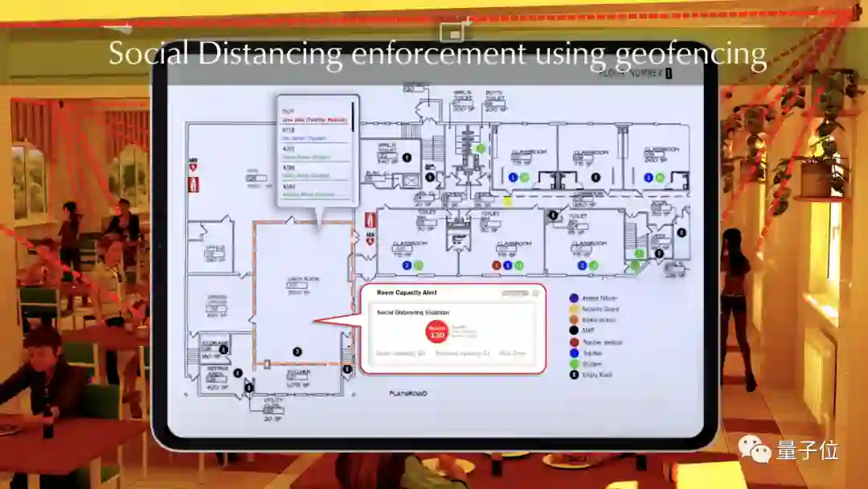Click the green Student legend dot
Viewport: 868px width, 489px height.
point(574,364)
